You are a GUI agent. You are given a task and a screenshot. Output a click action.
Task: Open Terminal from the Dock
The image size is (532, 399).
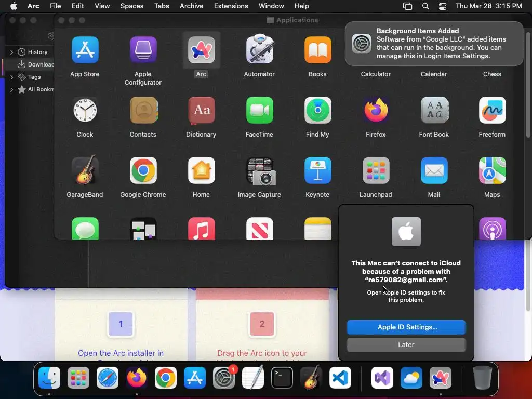coord(282,378)
